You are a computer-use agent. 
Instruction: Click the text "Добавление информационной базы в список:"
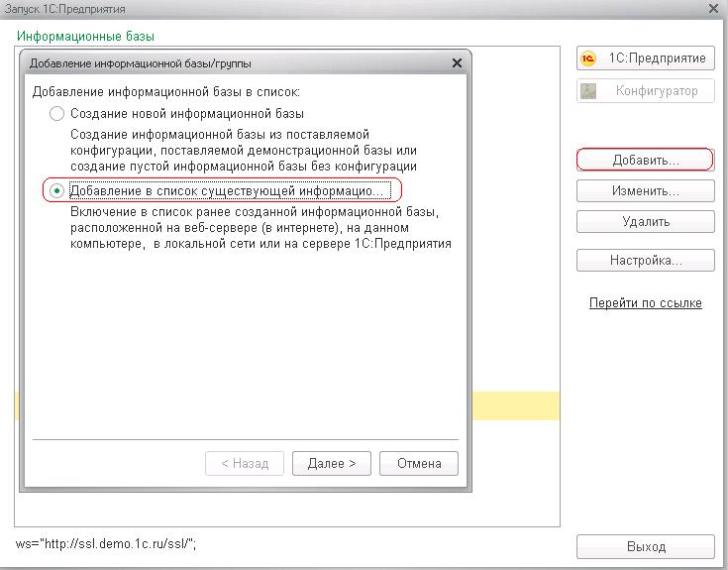tap(165, 91)
